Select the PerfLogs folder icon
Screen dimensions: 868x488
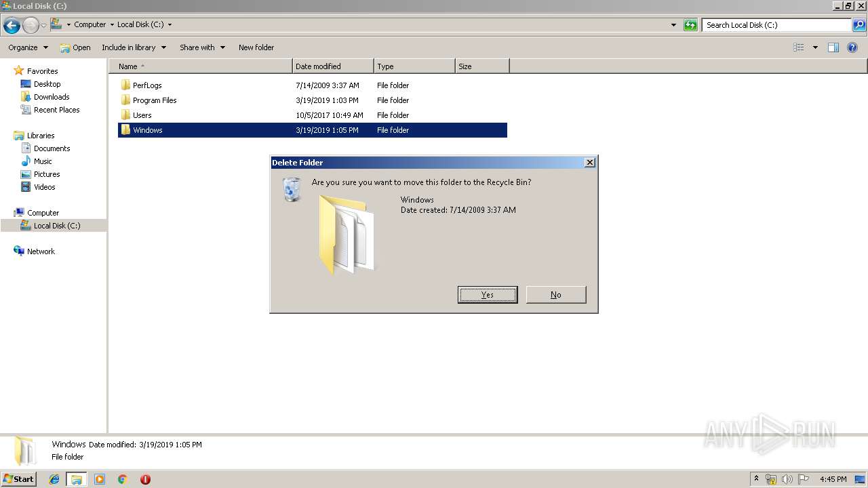125,85
